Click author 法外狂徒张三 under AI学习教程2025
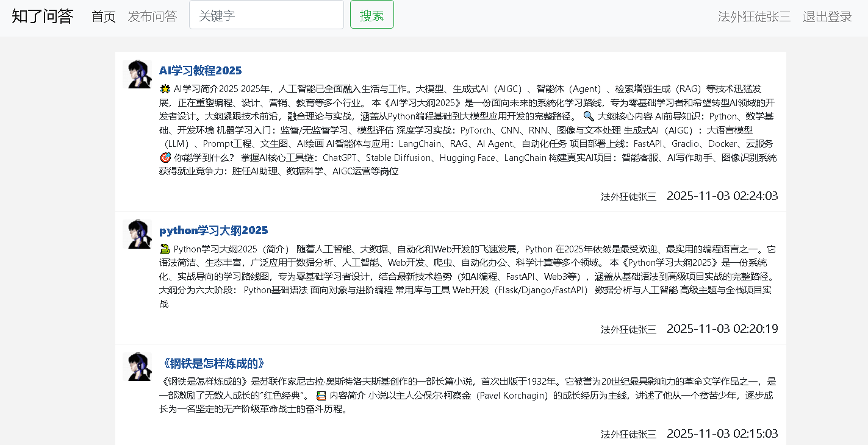The height and width of the screenshot is (445, 868). click(628, 196)
